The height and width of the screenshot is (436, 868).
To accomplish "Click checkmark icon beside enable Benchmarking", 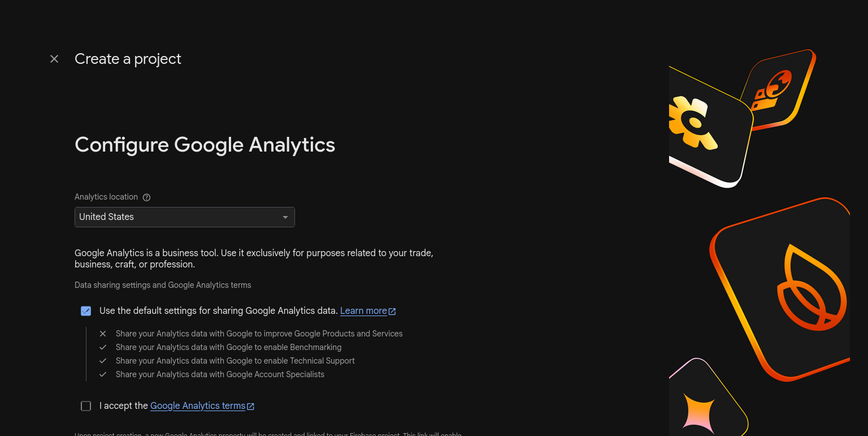I will click(x=103, y=347).
